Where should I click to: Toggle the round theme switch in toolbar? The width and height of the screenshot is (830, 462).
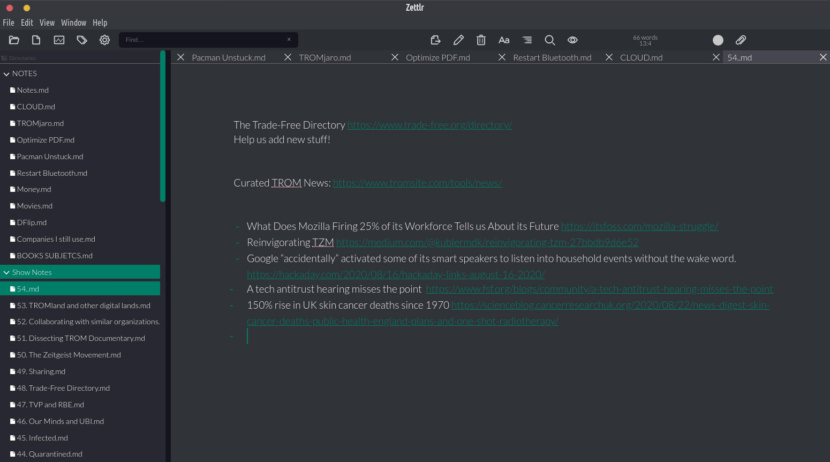point(717,40)
